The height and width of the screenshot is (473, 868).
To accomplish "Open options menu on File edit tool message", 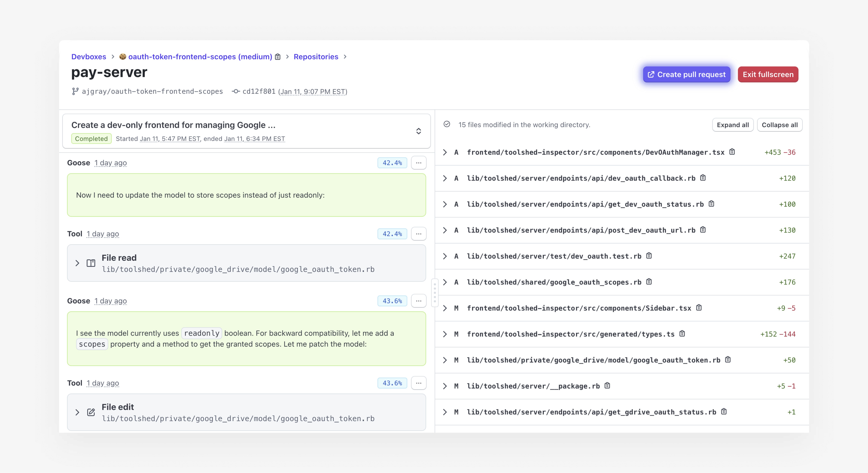I will pos(419,383).
